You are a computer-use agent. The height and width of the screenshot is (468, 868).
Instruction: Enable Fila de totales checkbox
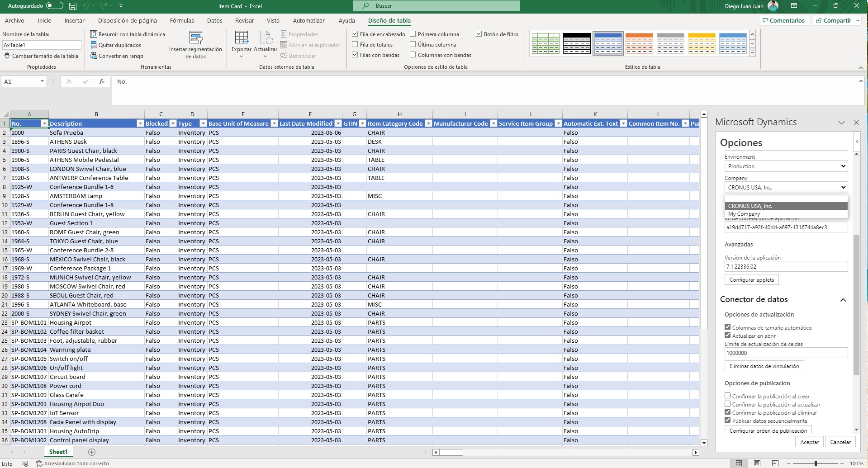(x=355, y=44)
